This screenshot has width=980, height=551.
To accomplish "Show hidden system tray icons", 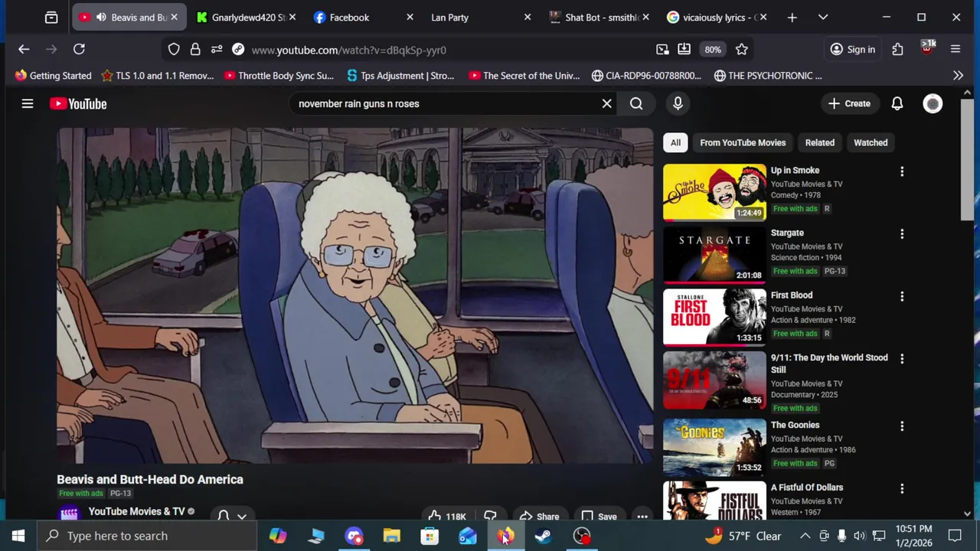I will click(x=805, y=536).
